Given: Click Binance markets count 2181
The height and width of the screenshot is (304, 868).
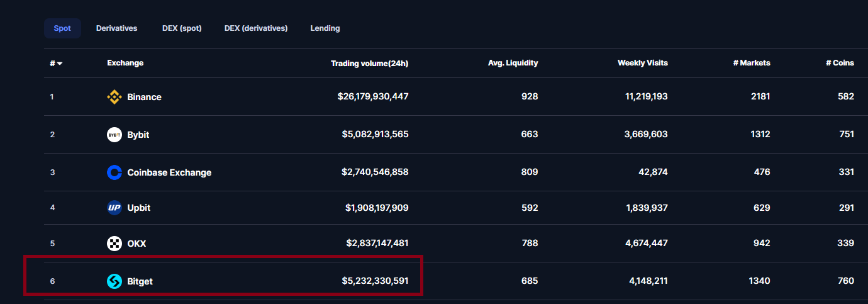Looking at the screenshot, I should [760, 97].
